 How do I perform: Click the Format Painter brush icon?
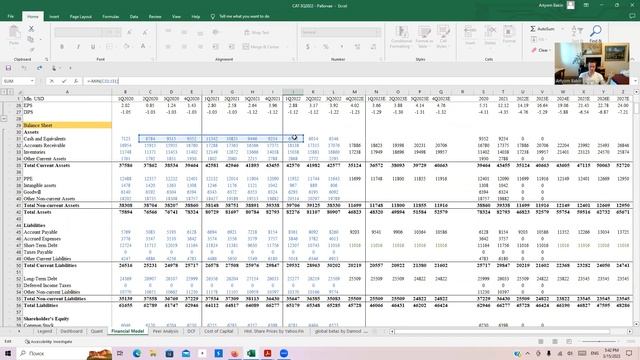point(31,49)
